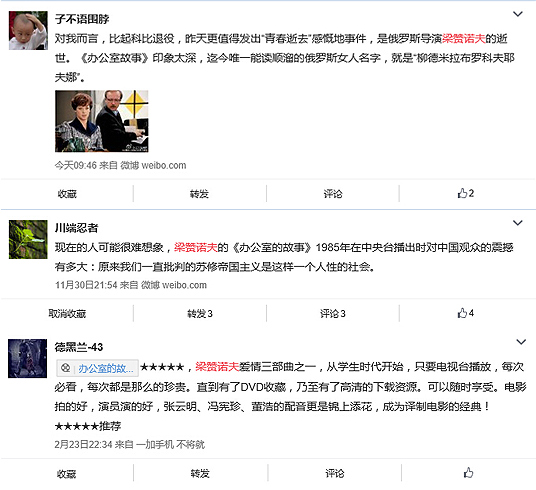Expand options chevron on 川端忍者's post
The width and height of the screenshot is (536, 490).
pyautogui.click(x=518, y=223)
